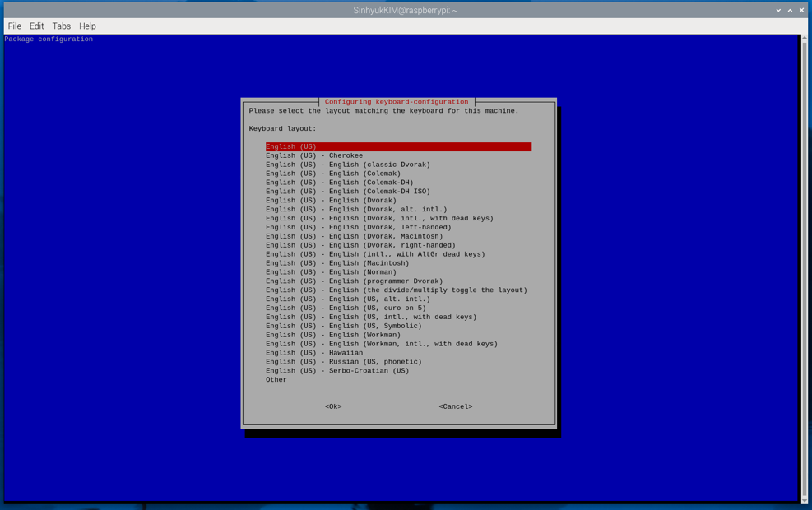Open the Help menu
The height and width of the screenshot is (510, 812).
coord(87,25)
